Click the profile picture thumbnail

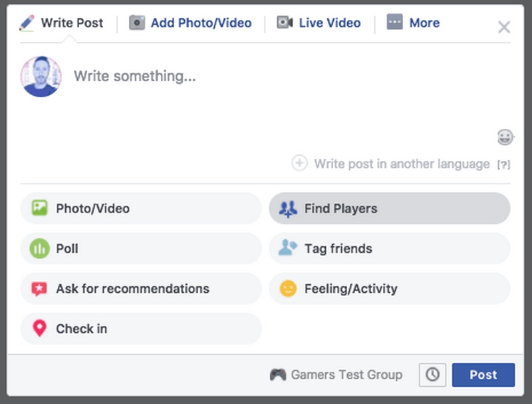click(x=41, y=75)
